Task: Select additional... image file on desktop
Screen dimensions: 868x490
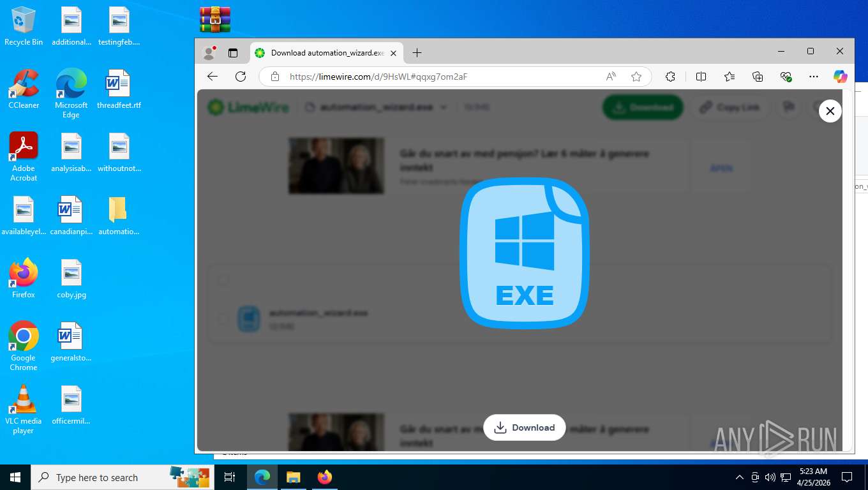Action: (71, 26)
